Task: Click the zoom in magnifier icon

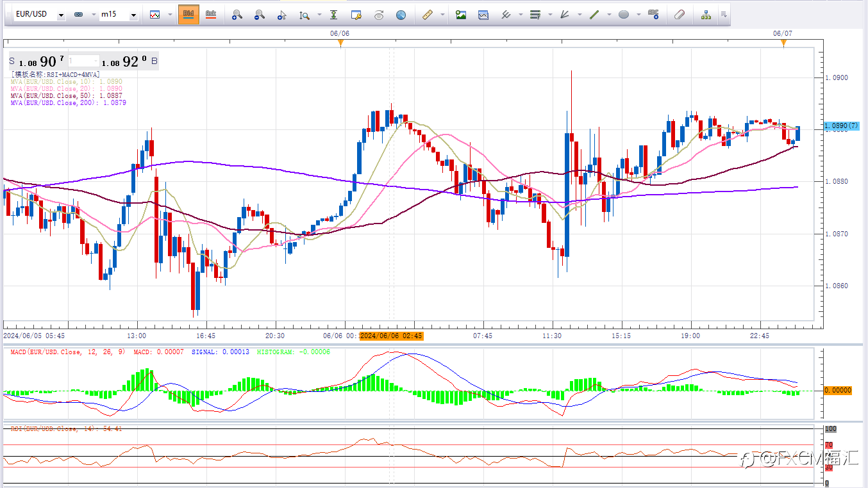Action: point(237,14)
